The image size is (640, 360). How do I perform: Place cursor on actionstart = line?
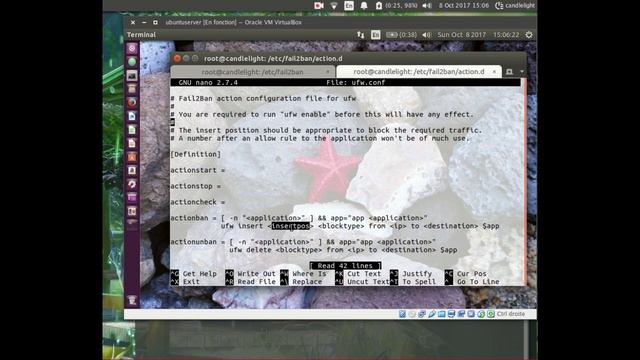(x=198, y=170)
